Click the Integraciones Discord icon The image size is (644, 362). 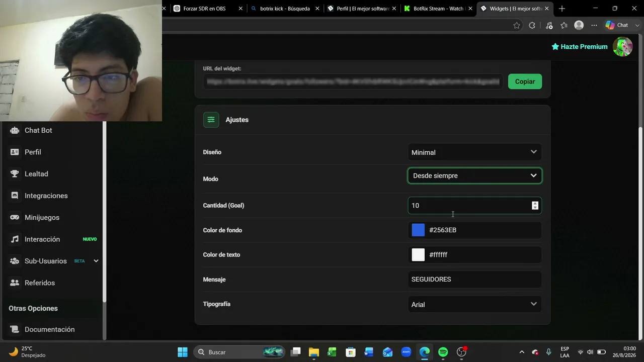click(15, 196)
